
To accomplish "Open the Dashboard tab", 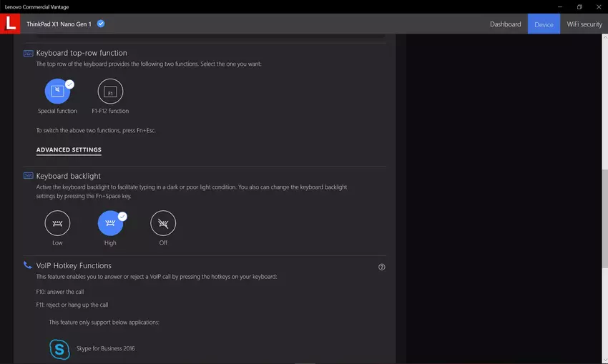I will tap(505, 24).
